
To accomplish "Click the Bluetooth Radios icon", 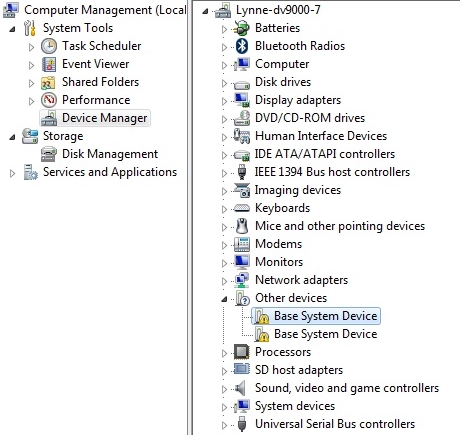I will [x=242, y=46].
